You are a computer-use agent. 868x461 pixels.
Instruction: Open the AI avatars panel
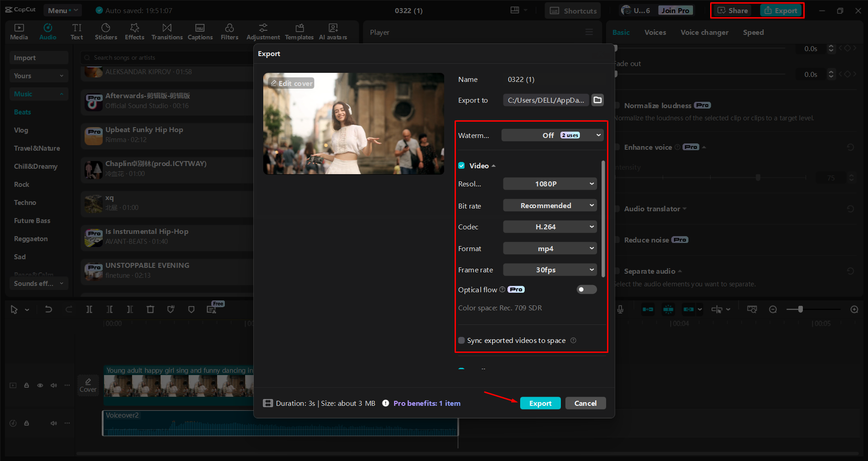pos(333,31)
